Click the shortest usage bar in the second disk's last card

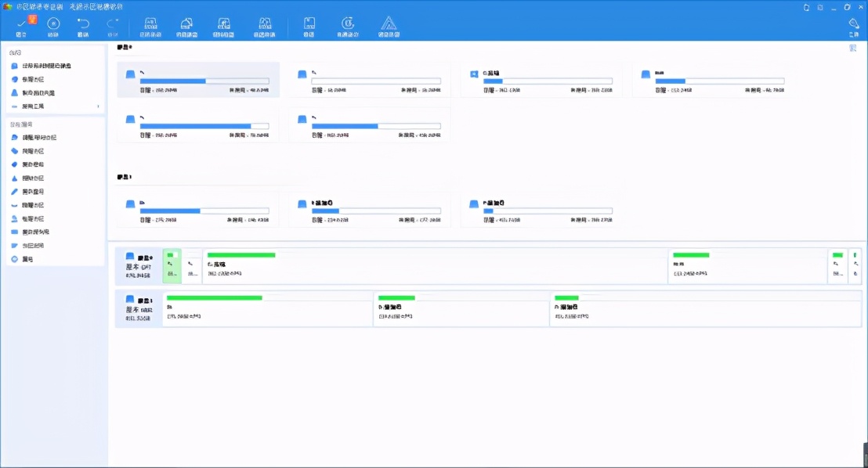548,211
